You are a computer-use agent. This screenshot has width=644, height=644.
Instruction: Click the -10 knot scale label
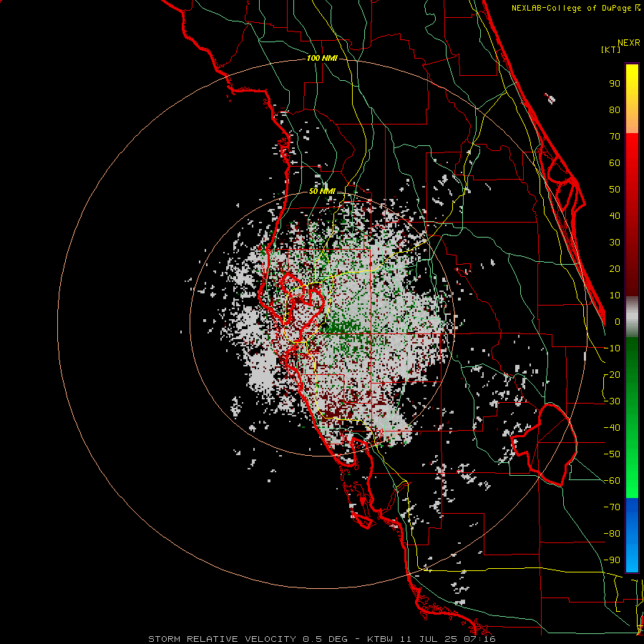click(x=612, y=348)
